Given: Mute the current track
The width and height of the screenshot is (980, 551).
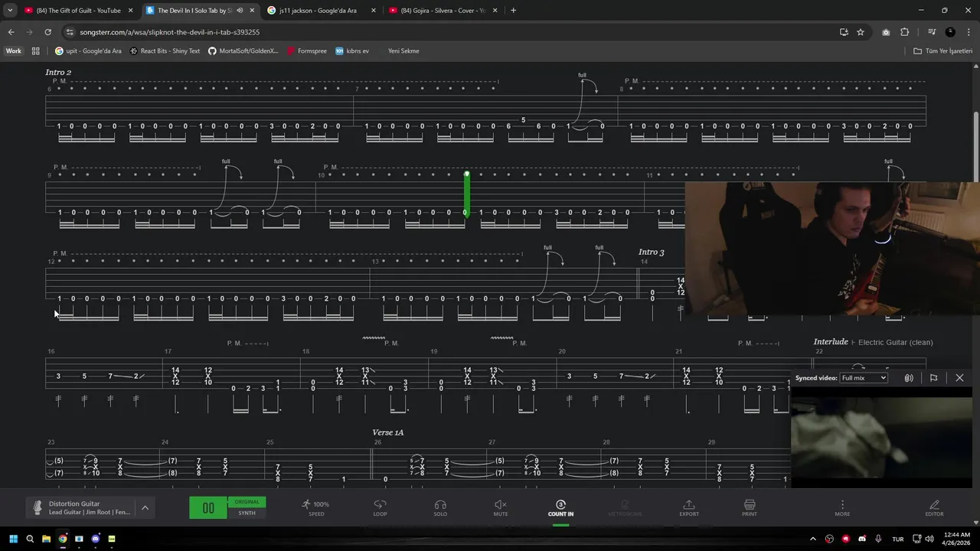Looking at the screenshot, I should pos(501,508).
